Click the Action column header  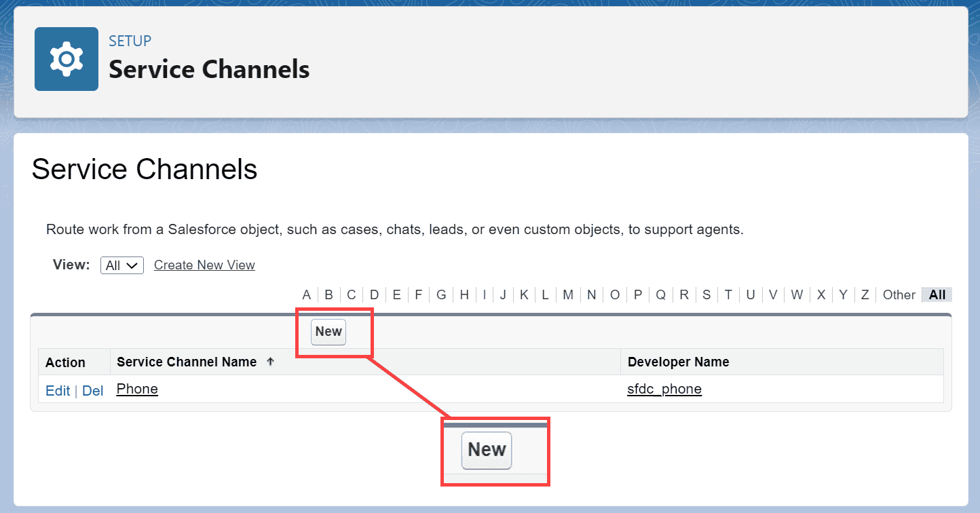(64, 362)
